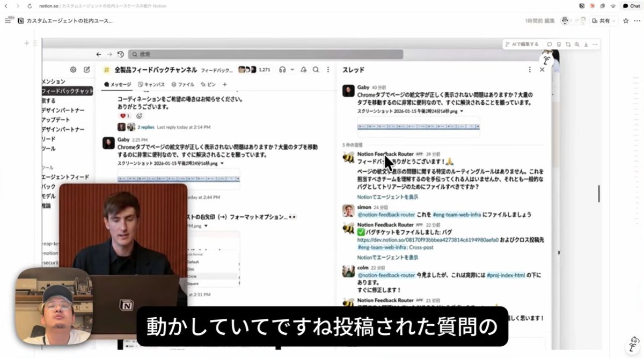The height and width of the screenshot is (358, 644).
Task: Open Slack sidebar settings gear
Action: click(74, 70)
